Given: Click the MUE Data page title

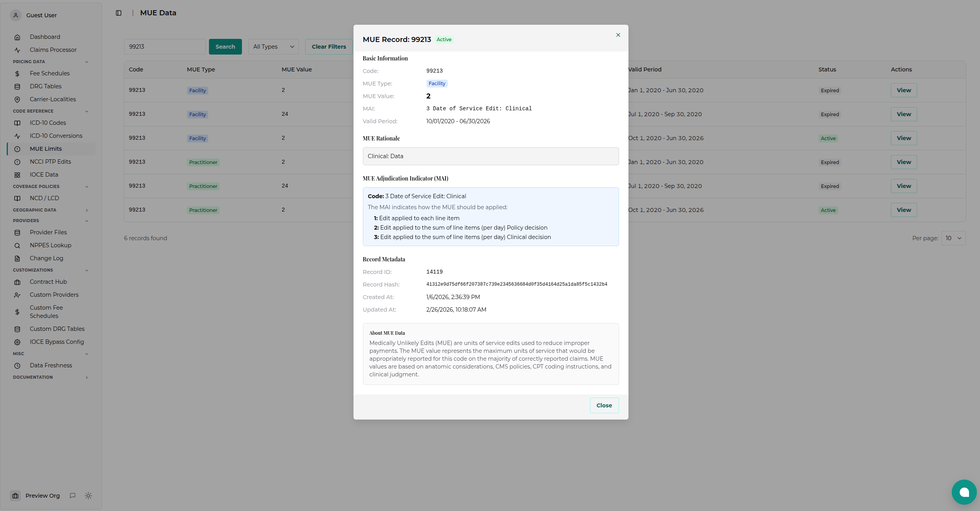Looking at the screenshot, I should [158, 13].
